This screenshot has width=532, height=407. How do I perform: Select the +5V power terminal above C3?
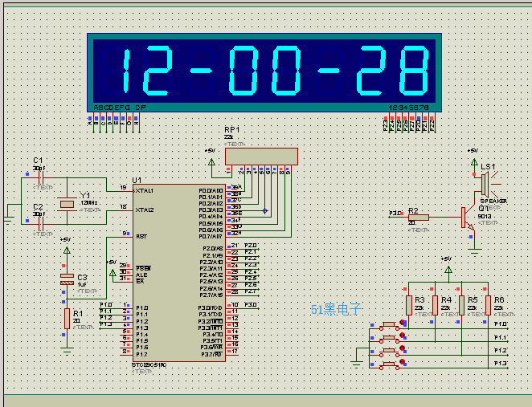tap(67, 250)
